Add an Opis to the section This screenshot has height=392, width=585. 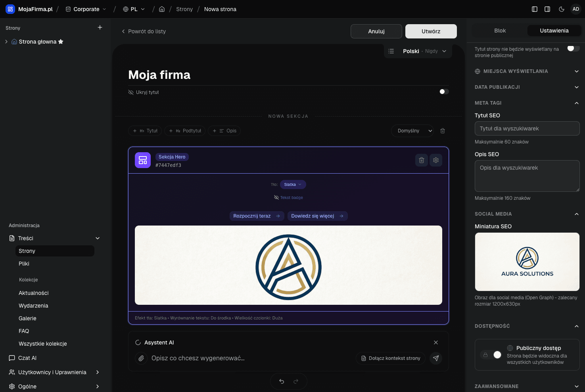click(224, 131)
